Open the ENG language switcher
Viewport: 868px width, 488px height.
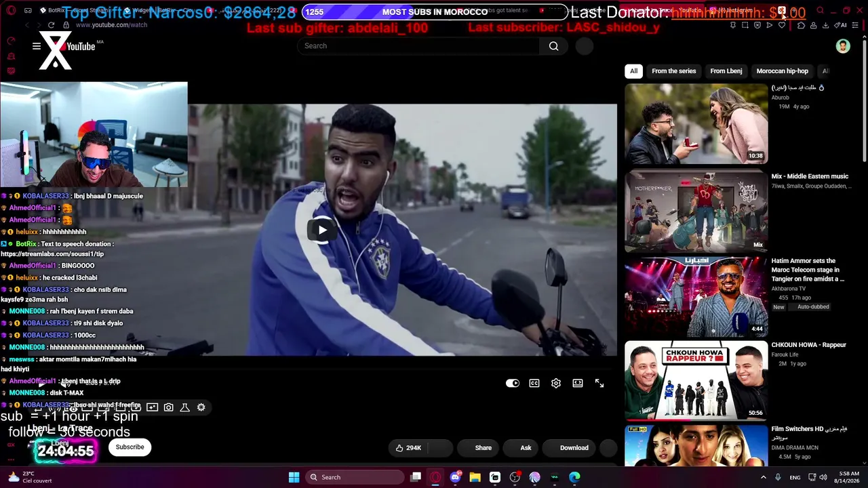point(795,477)
